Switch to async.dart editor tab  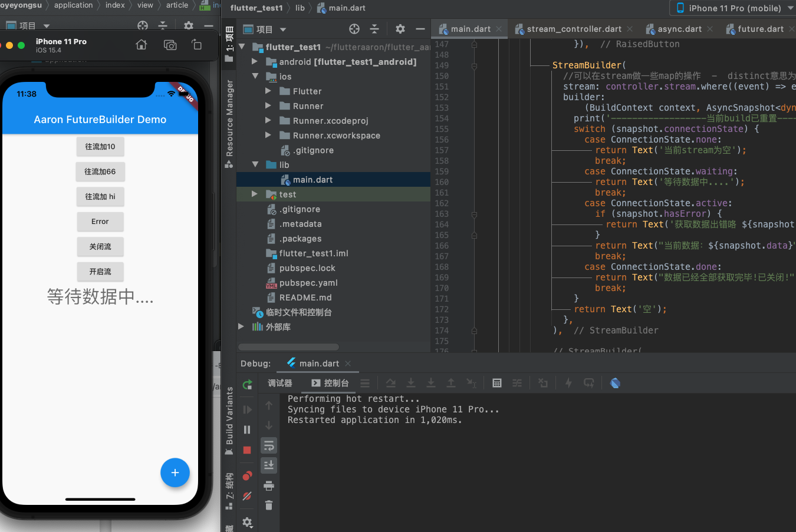[679, 29]
